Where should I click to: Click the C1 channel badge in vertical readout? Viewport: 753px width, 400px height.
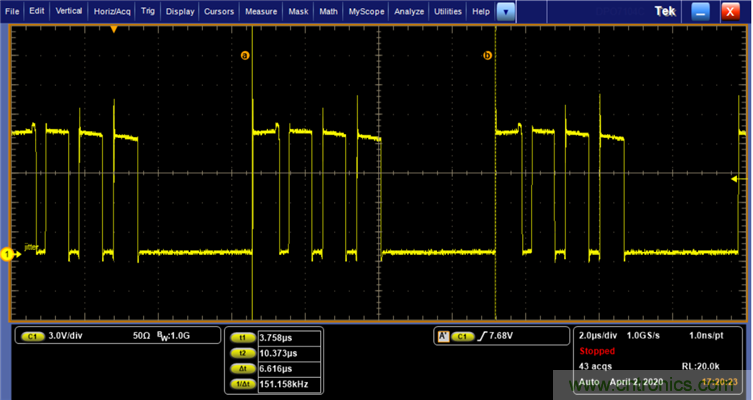[31, 336]
